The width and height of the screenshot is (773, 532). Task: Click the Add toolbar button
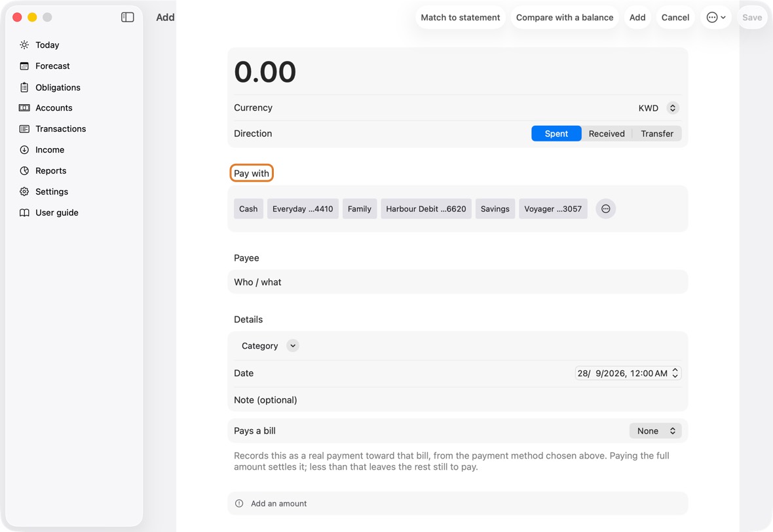point(637,17)
